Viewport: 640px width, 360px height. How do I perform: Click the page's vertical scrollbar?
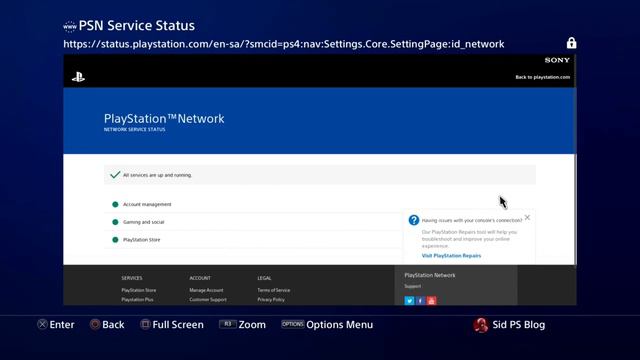[x=575, y=160]
